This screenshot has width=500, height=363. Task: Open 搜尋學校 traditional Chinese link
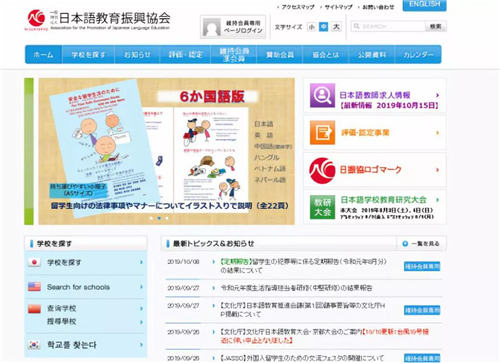click(x=61, y=321)
